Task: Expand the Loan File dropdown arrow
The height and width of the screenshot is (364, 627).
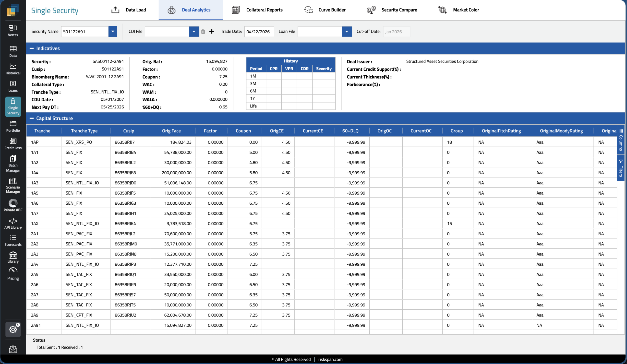Action: coord(347,32)
